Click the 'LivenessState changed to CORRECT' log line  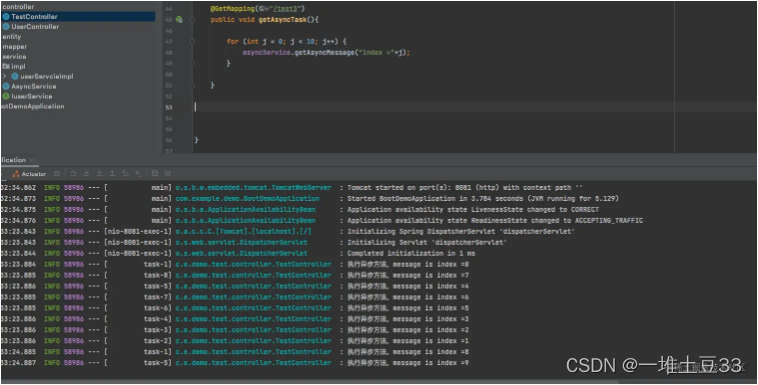point(473,209)
